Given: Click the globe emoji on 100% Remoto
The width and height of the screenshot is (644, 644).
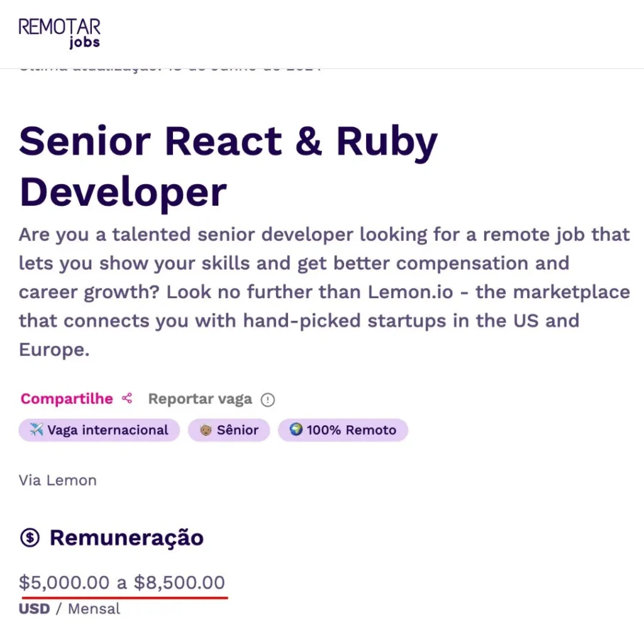Looking at the screenshot, I should pos(296,430).
